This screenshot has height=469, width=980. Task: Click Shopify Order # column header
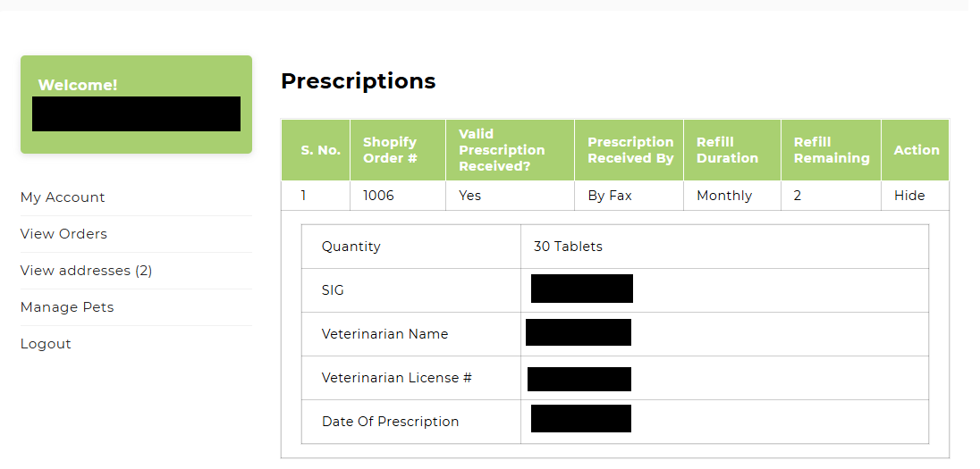[390, 150]
